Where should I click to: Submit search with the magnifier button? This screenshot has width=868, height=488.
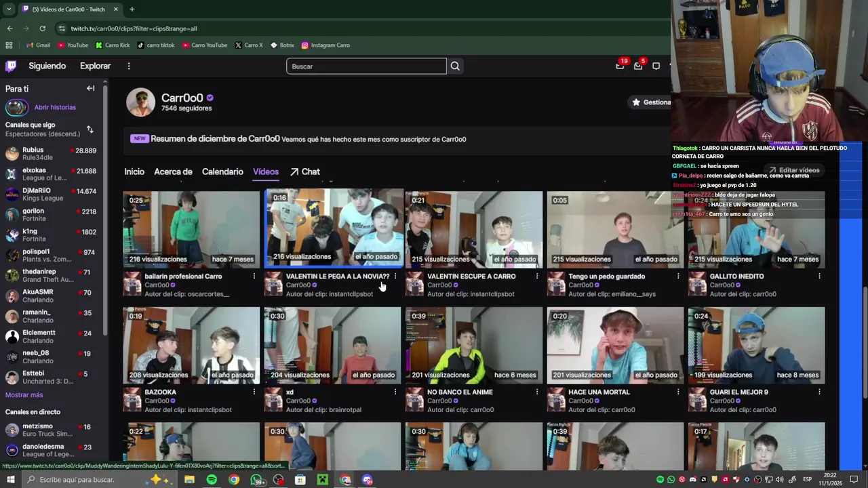(455, 66)
